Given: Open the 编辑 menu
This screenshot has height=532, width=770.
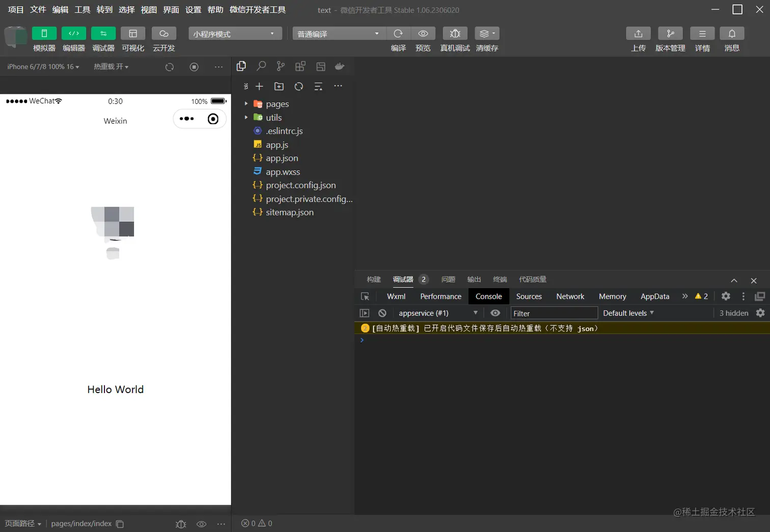Looking at the screenshot, I should point(60,10).
